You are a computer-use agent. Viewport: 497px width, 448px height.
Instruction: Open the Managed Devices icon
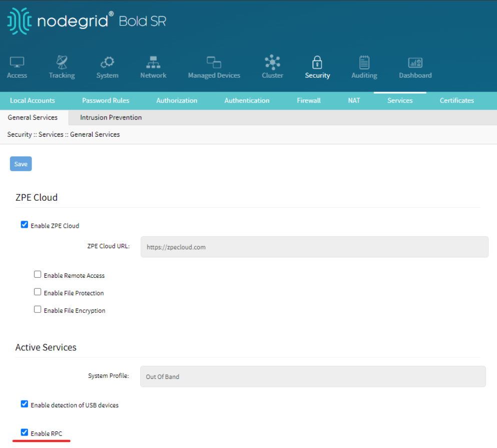tap(214, 62)
